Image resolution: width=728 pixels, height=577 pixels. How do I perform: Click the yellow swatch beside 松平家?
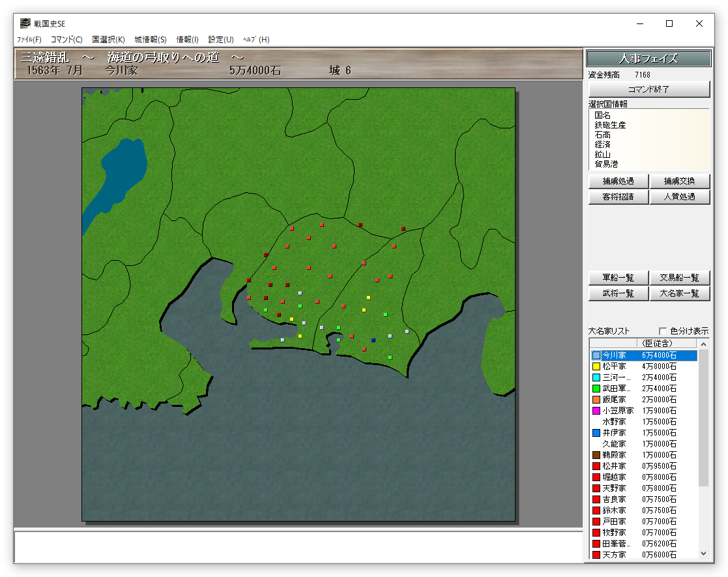click(x=596, y=366)
